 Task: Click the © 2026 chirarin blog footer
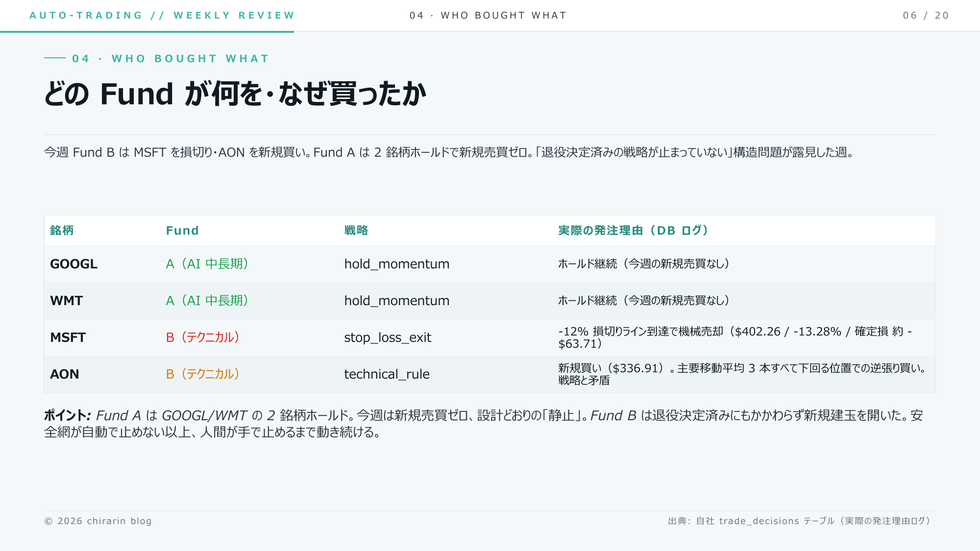pos(98,521)
